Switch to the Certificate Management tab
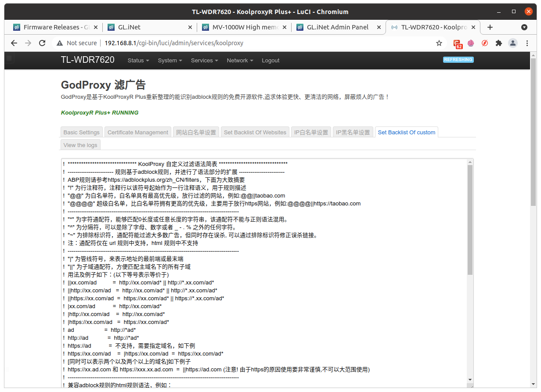The width and height of the screenshot is (541, 392). tap(138, 132)
